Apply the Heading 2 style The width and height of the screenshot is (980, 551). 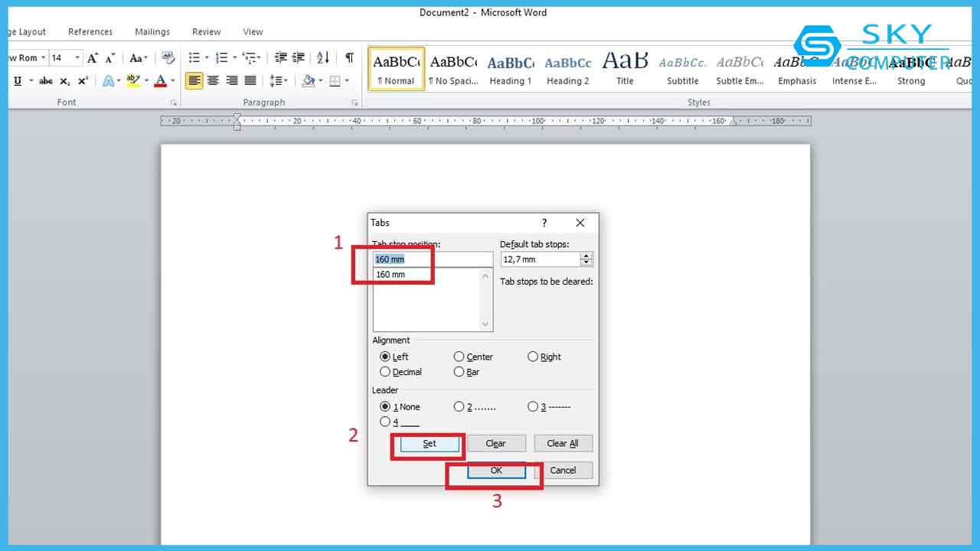568,69
